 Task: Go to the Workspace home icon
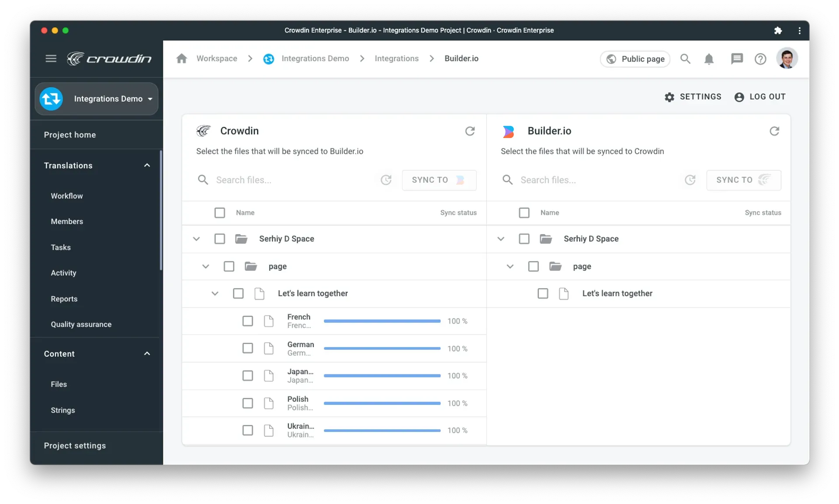click(x=182, y=59)
